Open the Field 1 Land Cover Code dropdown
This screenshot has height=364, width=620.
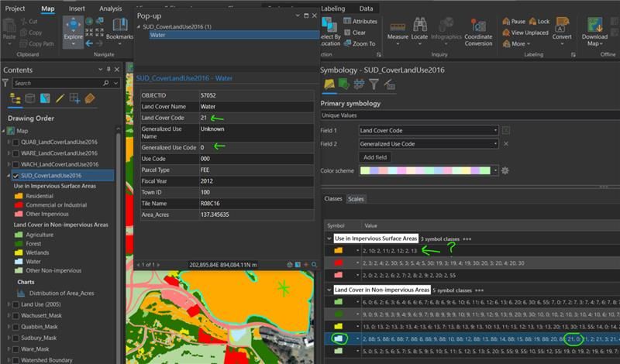click(x=429, y=130)
